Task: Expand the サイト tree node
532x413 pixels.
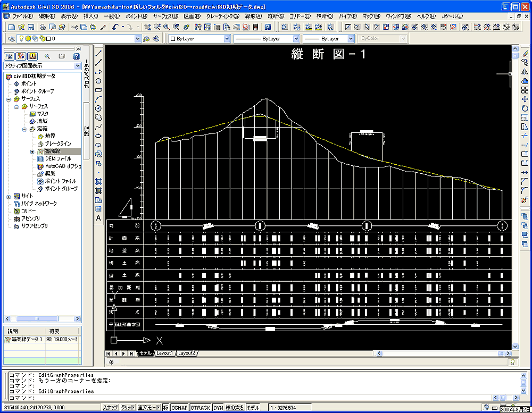Action: click(x=9, y=196)
